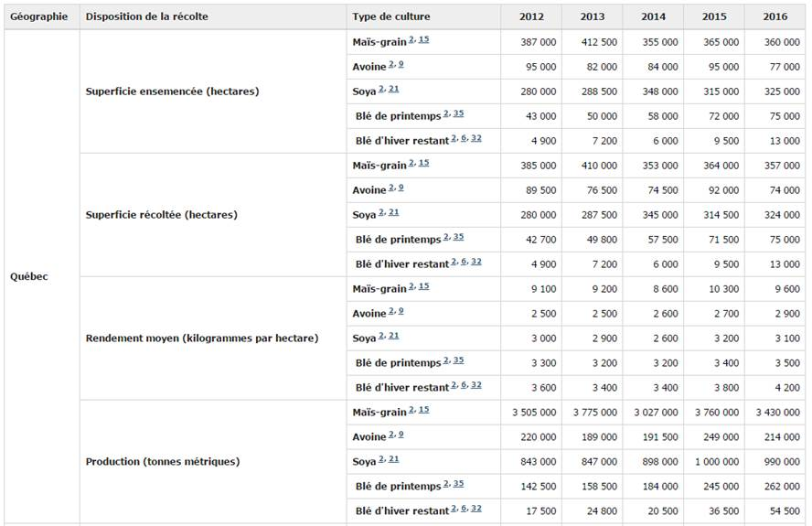
Task: Click the Géographie column header
Action: point(39,16)
